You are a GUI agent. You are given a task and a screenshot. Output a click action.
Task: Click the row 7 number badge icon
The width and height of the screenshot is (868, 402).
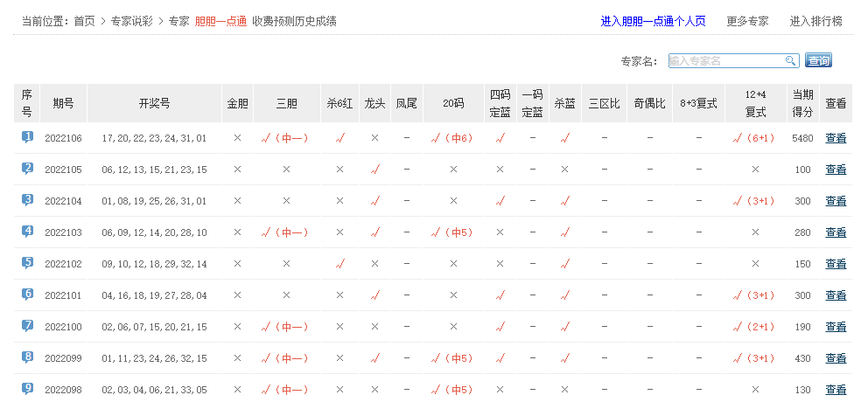click(27, 326)
